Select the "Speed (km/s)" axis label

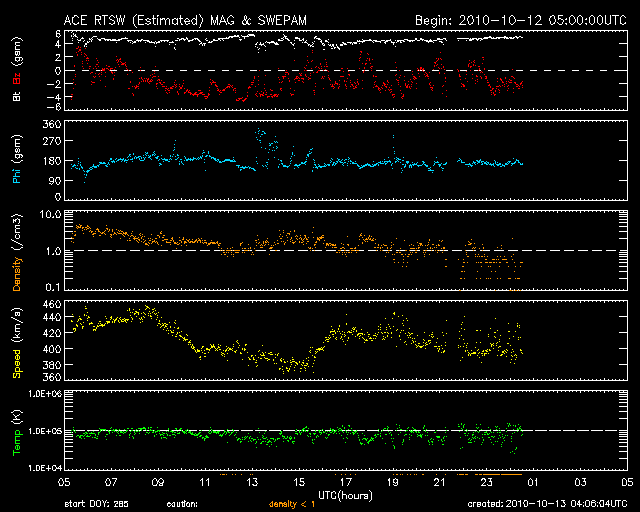[17, 343]
